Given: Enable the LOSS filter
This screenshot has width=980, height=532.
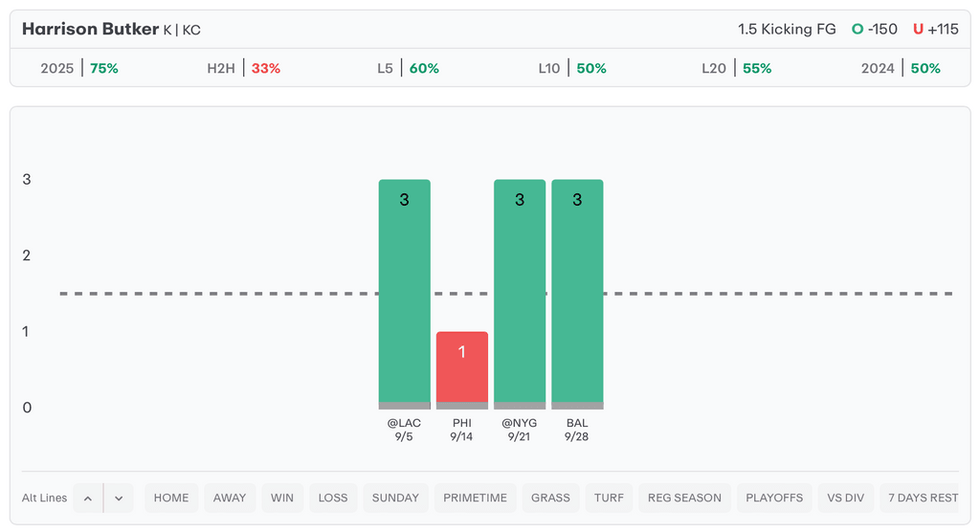Looking at the screenshot, I should [333, 498].
